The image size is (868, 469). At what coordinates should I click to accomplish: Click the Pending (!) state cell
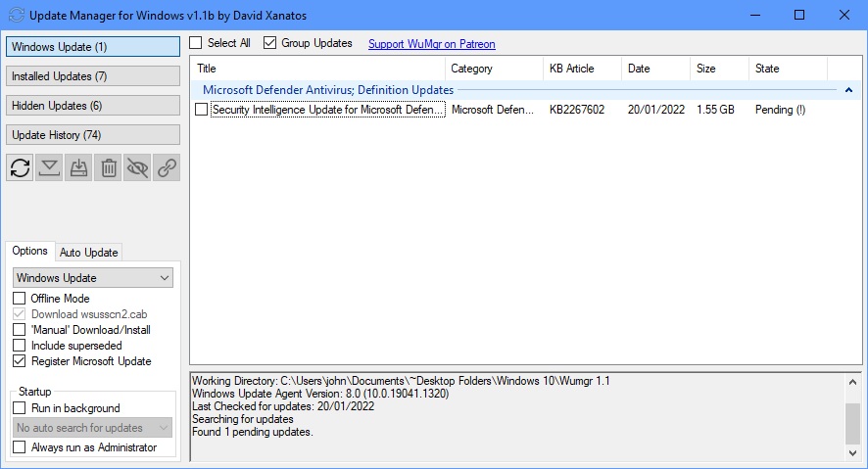(780, 110)
